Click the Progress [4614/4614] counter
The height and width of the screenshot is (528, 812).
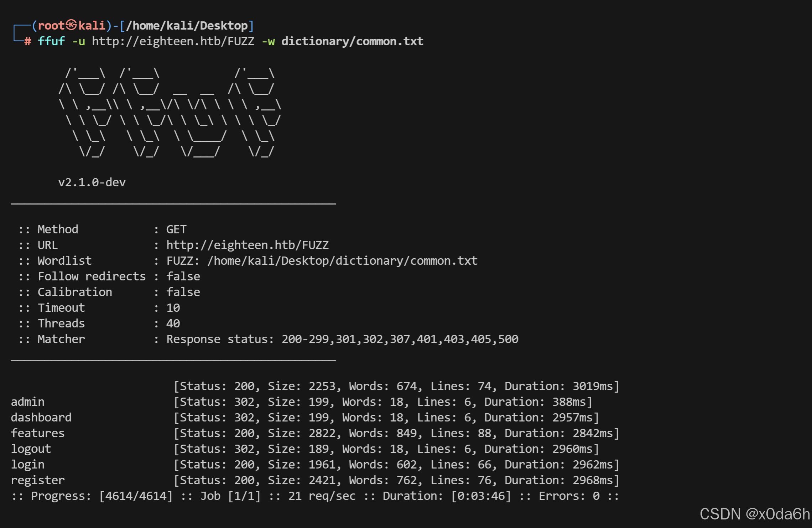click(x=136, y=496)
